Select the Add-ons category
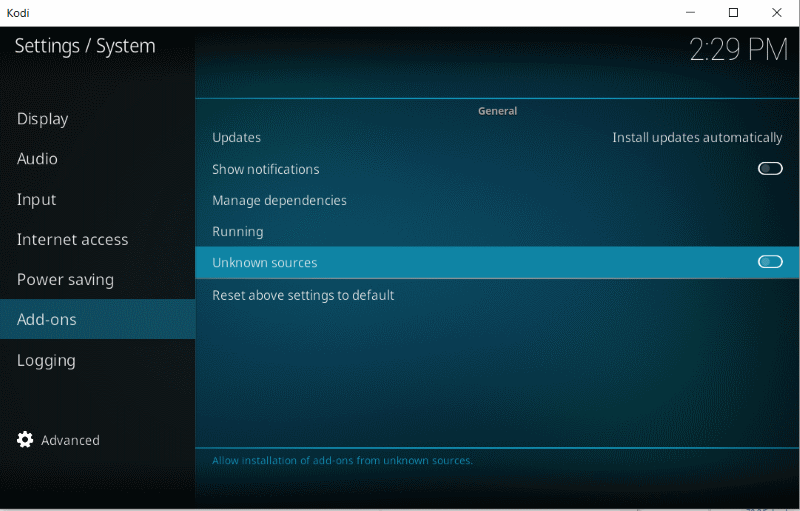 pyautogui.click(x=97, y=319)
